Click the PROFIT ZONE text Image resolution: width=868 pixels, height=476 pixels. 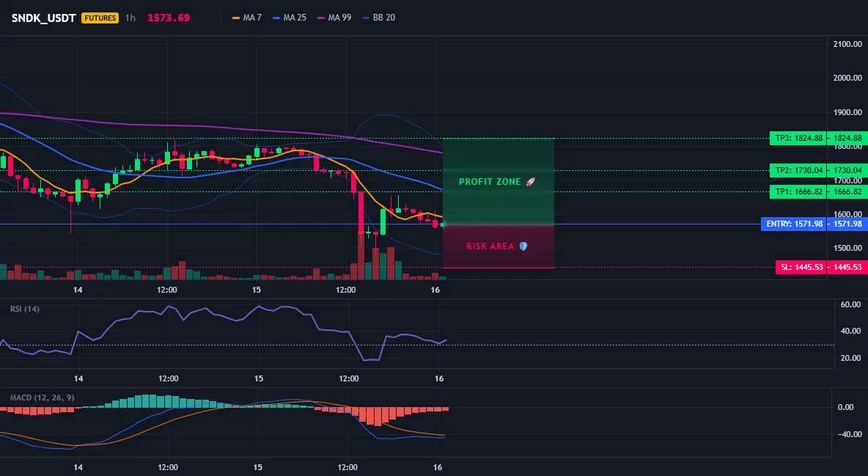(490, 182)
